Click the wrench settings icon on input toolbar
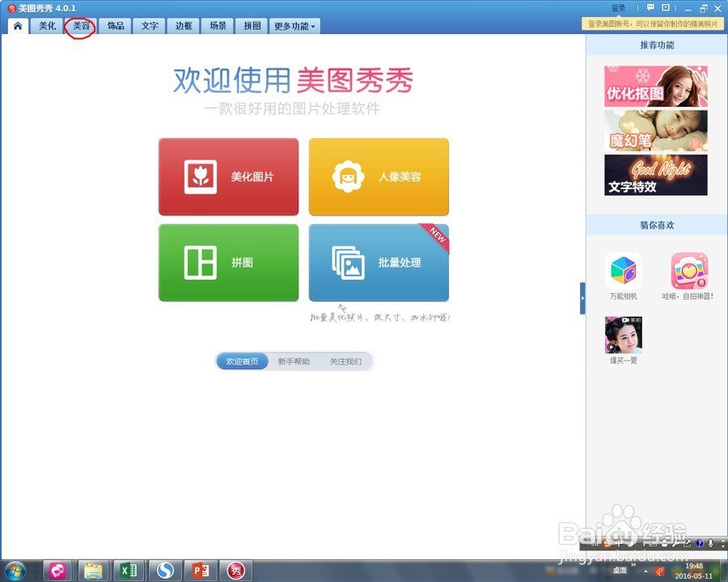This screenshot has height=582, width=728. (676, 543)
